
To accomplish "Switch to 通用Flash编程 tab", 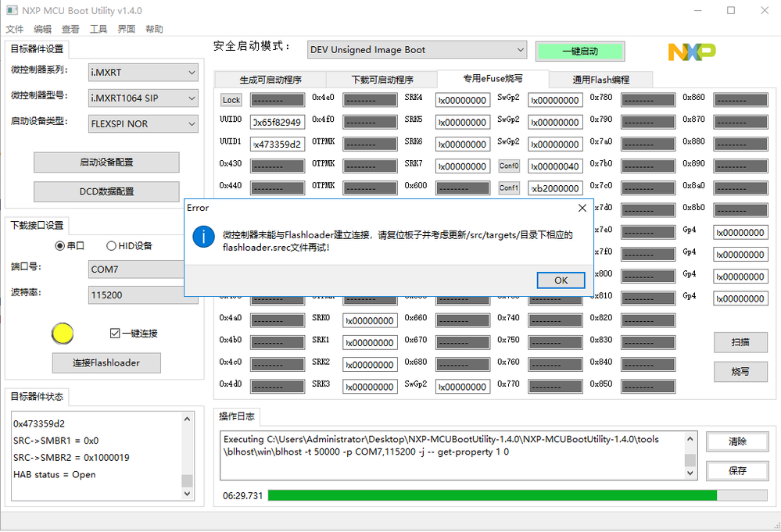I will point(600,80).
